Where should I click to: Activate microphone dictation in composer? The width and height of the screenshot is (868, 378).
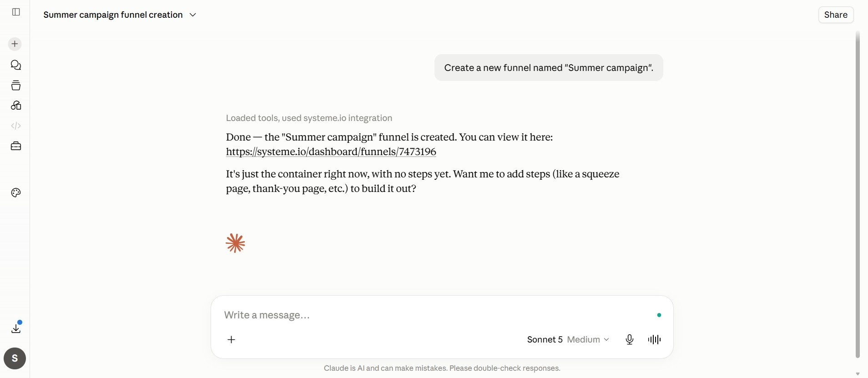tap(630, 339)
